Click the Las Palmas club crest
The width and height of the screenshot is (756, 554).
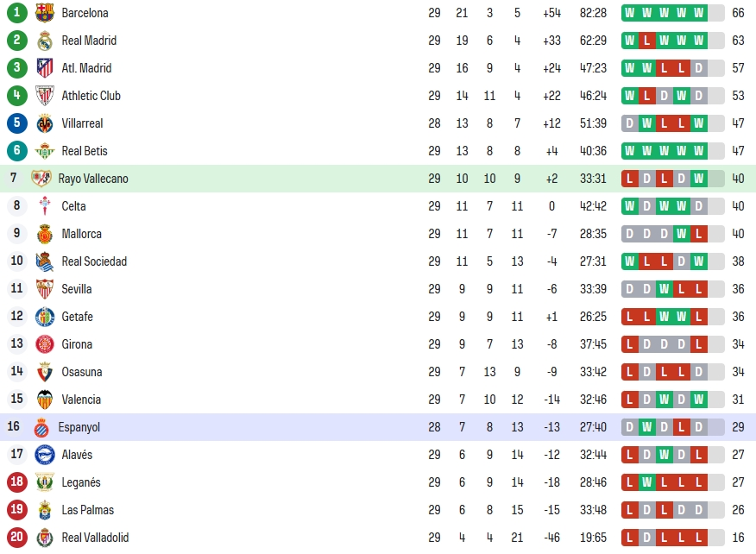(x=45, y=510)
